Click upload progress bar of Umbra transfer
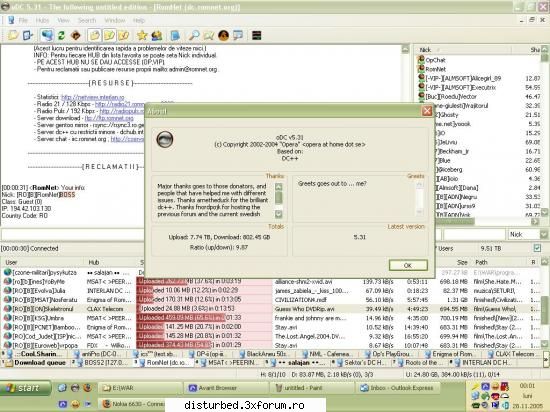This screenshot has height=412, width=550. click(204, 318)
